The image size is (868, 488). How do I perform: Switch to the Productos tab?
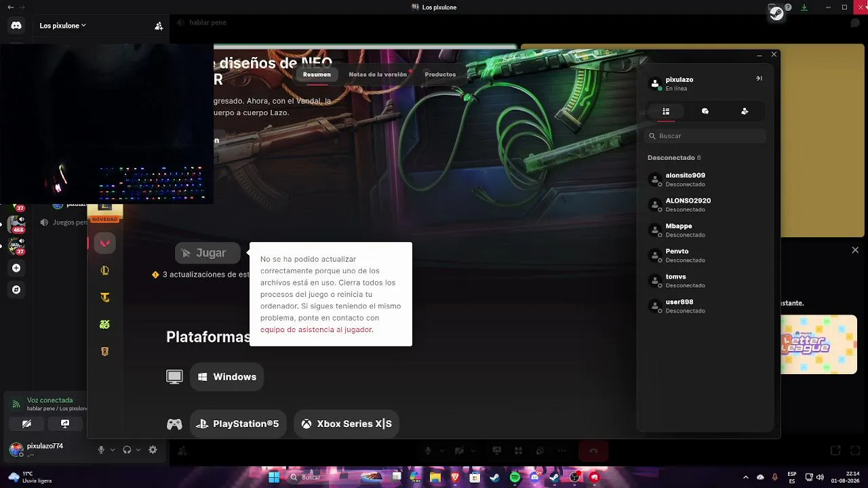440,75
